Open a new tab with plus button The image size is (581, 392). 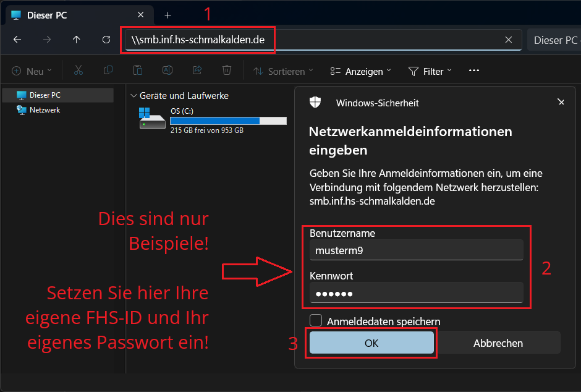pos(168,15)
